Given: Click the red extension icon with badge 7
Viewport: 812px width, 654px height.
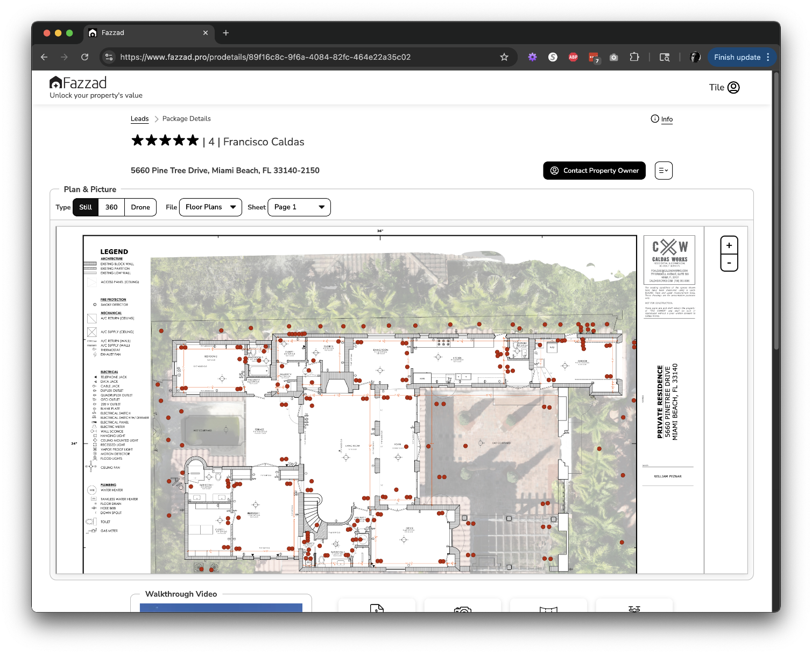Looking at the screenshot, I should point(594,58).
